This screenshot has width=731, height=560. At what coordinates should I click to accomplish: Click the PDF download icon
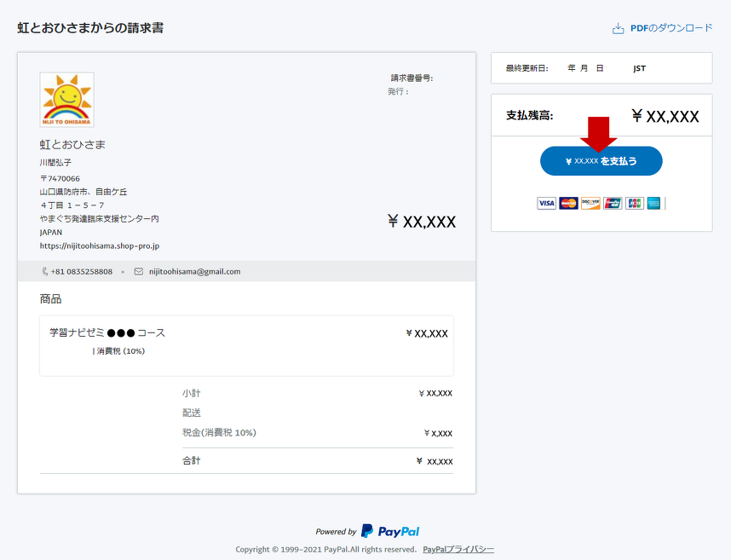click(x=618, y=29)
